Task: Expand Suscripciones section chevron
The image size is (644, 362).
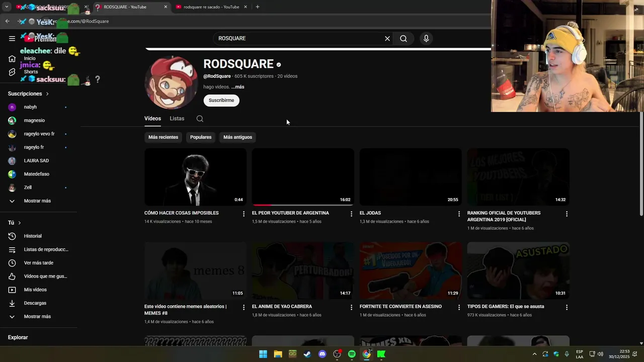Action: point(47,94)
